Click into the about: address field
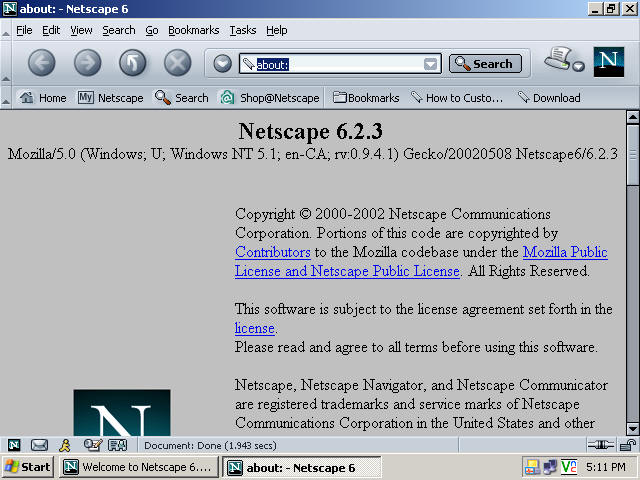Screen dimensions: 640x480 tap(339, 64)
